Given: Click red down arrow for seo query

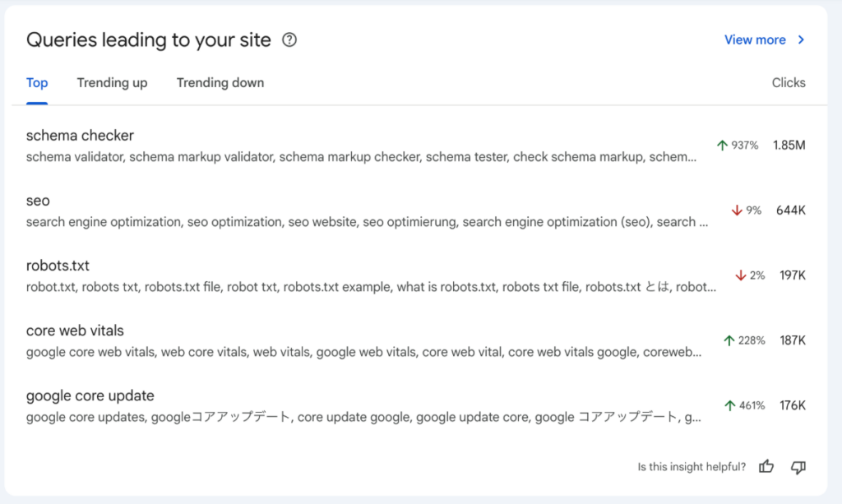Looking at the screenshot, I should click(x=737, y=210).
